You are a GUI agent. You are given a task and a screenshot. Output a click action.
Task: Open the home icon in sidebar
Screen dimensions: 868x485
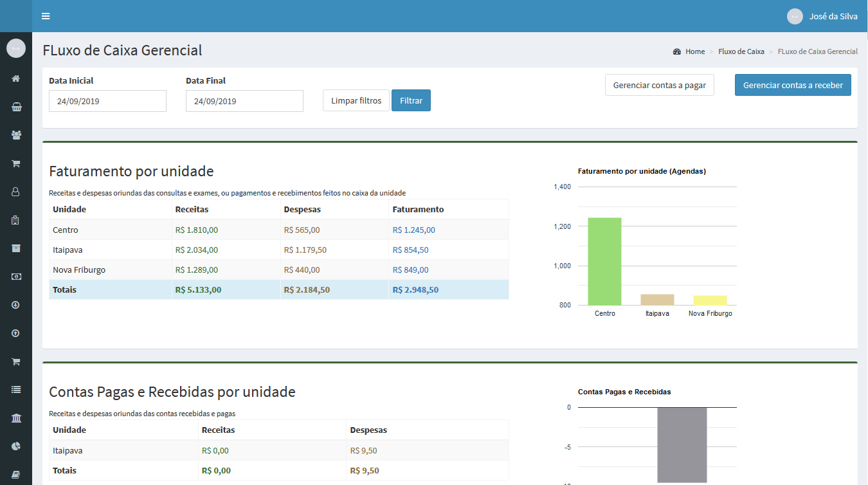point(16,78)
